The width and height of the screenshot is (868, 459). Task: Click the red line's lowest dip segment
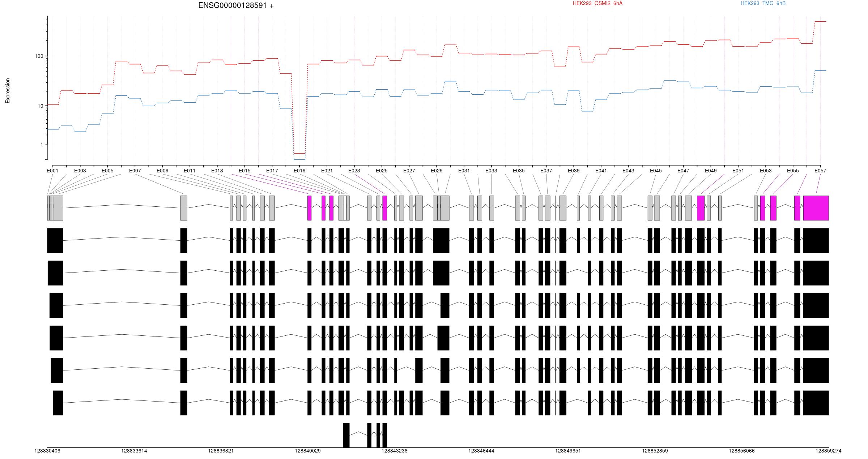tap(299, 153)
